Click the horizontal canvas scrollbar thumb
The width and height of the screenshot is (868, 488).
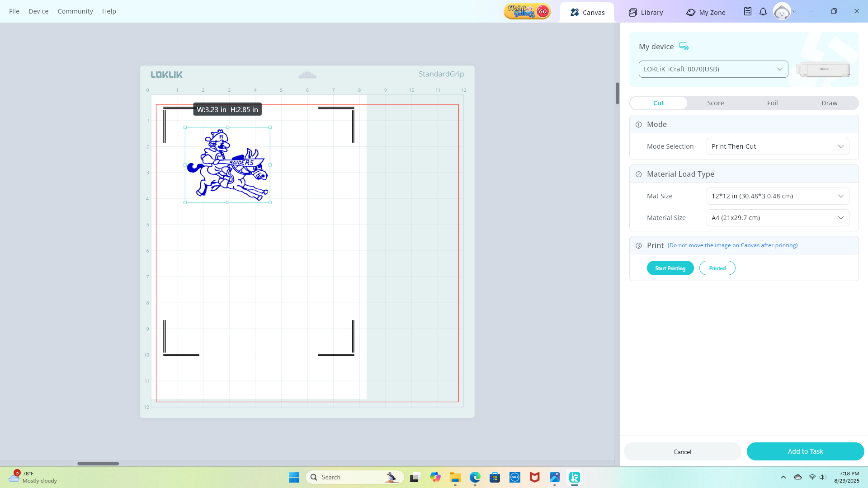click(98, 464)
